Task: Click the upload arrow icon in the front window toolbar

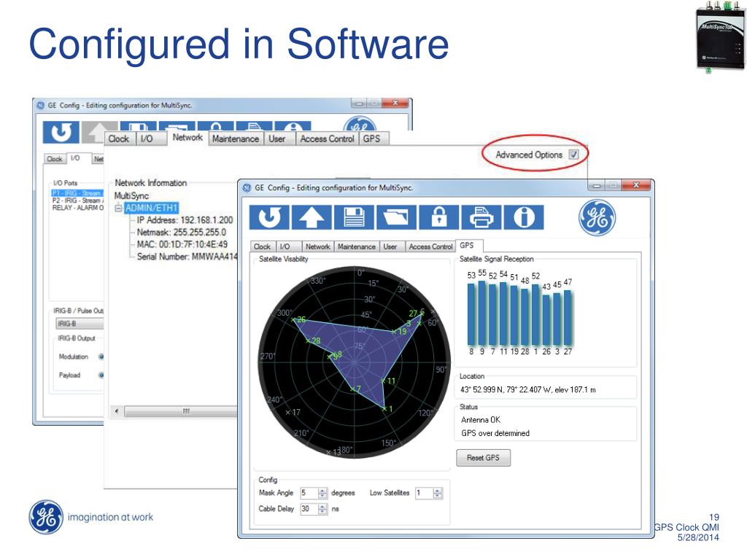Action: point(311,217)
